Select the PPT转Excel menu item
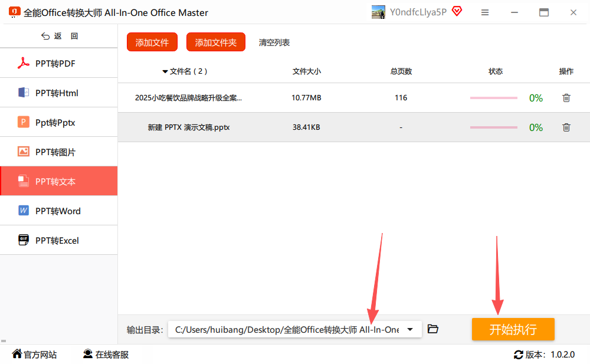The image size is (590, 364). [x=58, y=240]
